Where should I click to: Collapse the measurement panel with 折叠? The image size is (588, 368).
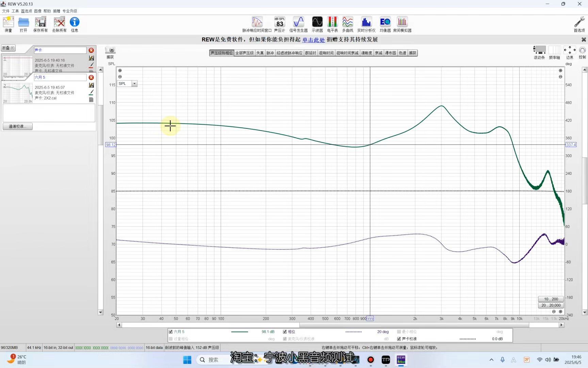(9, 48)
